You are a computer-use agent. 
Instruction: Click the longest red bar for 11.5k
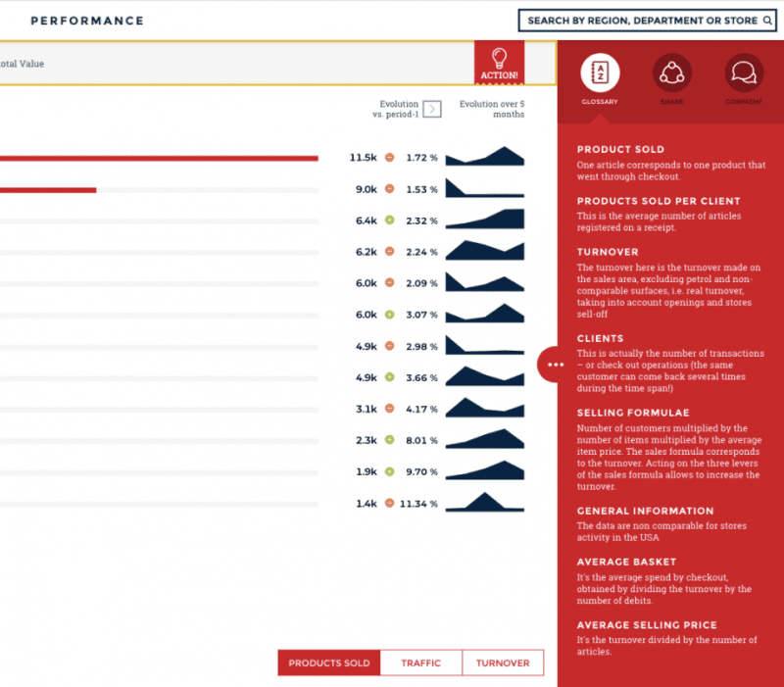coord(157,158)
